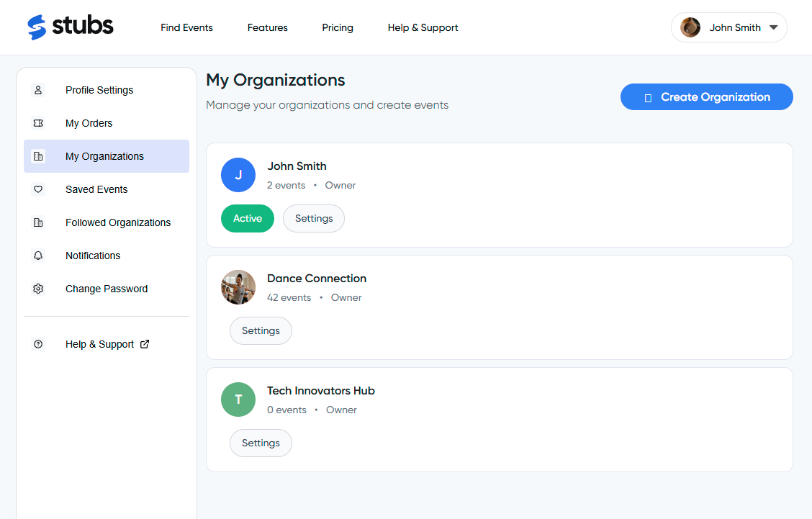
Task: Open the Pricing menu item
Action: point(338,27)
